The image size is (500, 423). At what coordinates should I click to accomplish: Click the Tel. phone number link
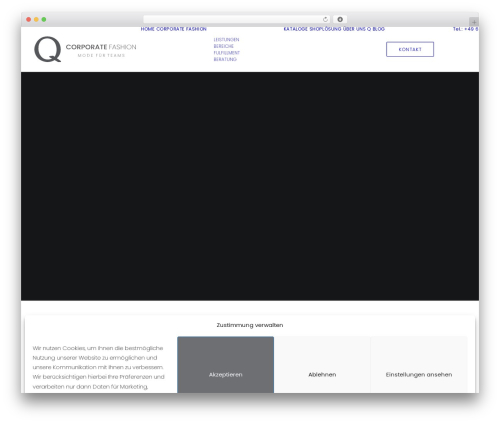466,29
